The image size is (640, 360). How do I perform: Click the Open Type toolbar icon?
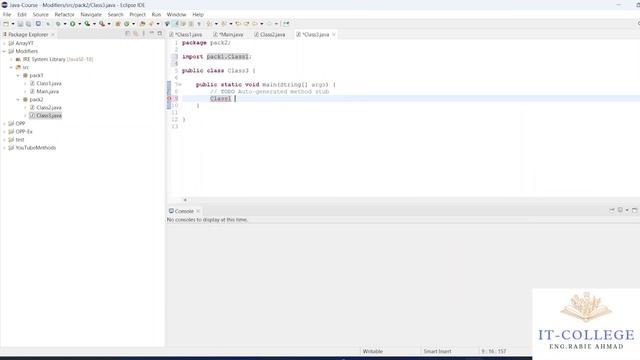click(142, 24)
